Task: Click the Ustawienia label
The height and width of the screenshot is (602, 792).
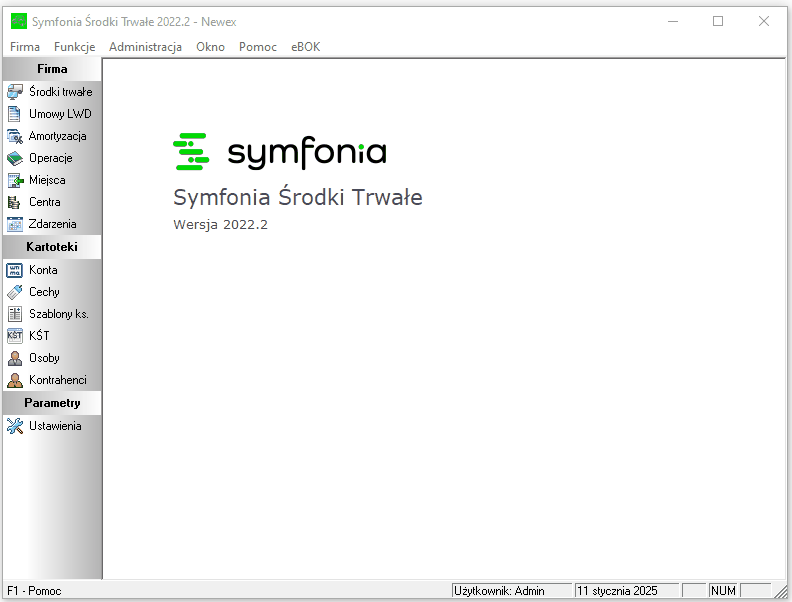Action: [x=55, y=426]
